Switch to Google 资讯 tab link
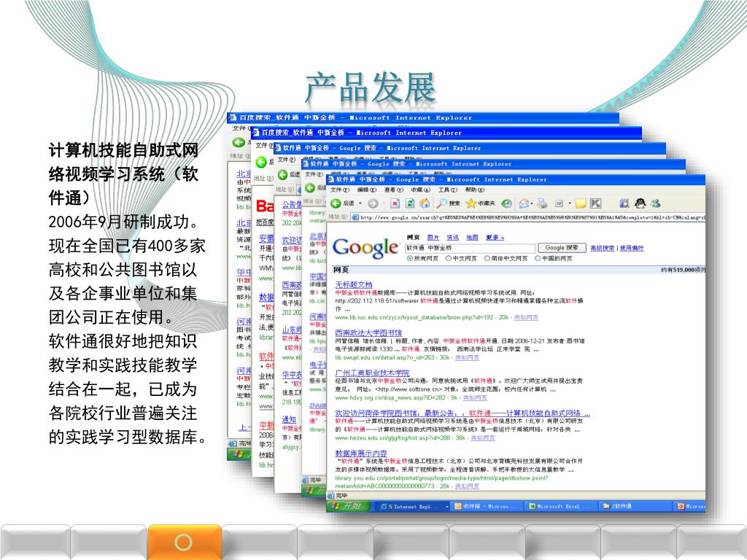The width and height of the screenshot is (747, 560). 452,237
